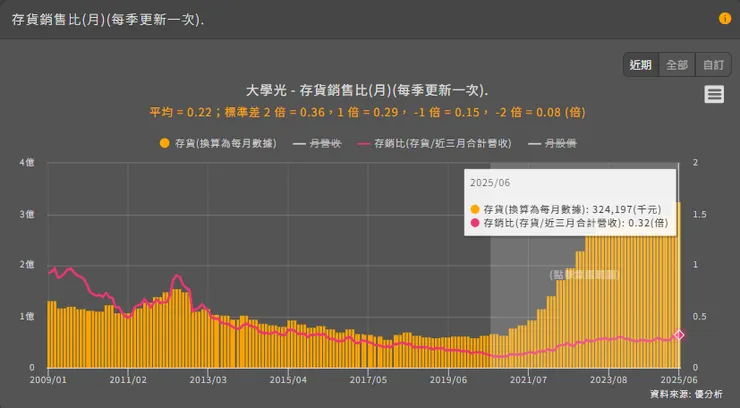Click the chart title 大學光 - 存貨銷售比
This screenshot has width=740, height=408.
pyautogui.click(x=367, y=91)
